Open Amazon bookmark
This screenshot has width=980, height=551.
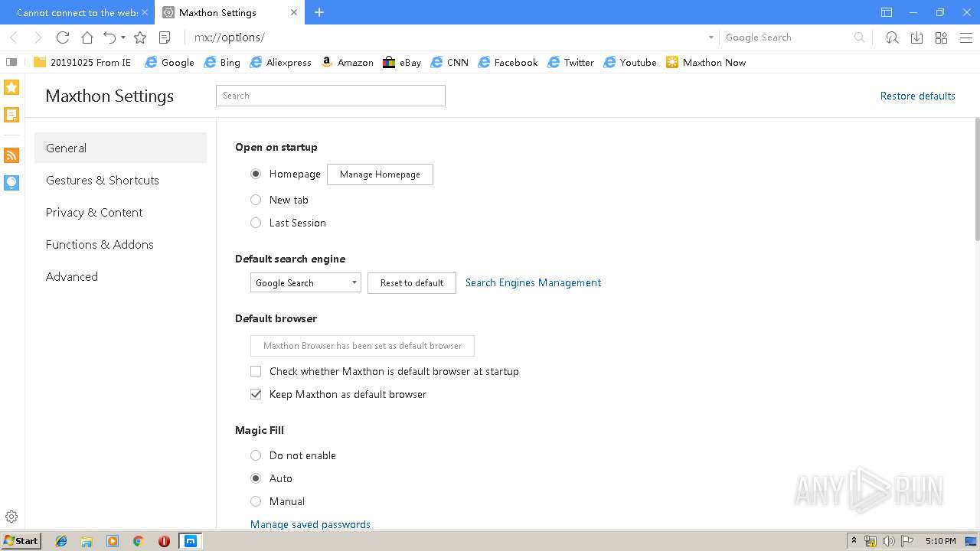point(347,62)
